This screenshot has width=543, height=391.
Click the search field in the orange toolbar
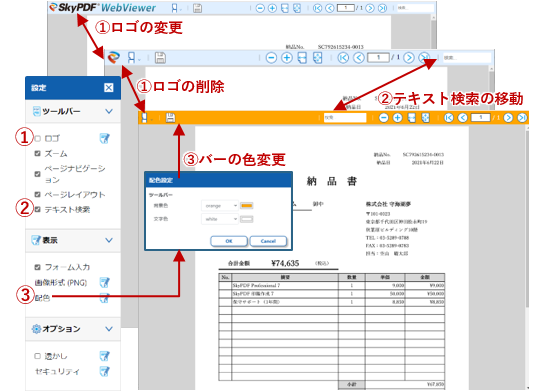coord(345,118)
